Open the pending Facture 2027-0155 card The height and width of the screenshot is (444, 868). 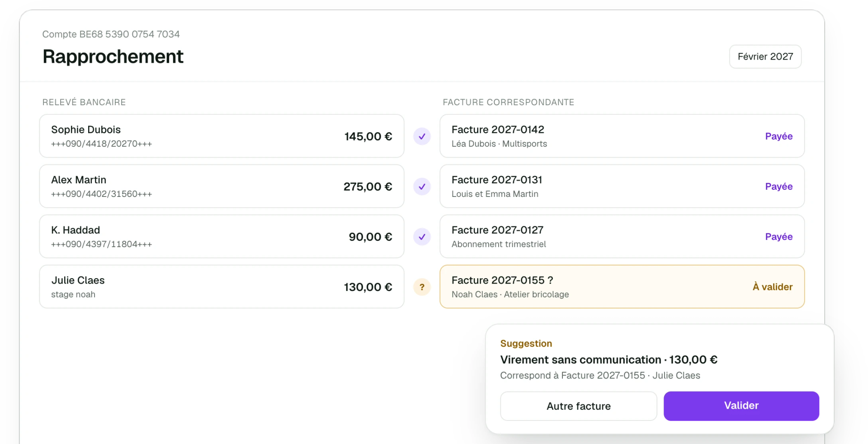click(x=622, y=286)
